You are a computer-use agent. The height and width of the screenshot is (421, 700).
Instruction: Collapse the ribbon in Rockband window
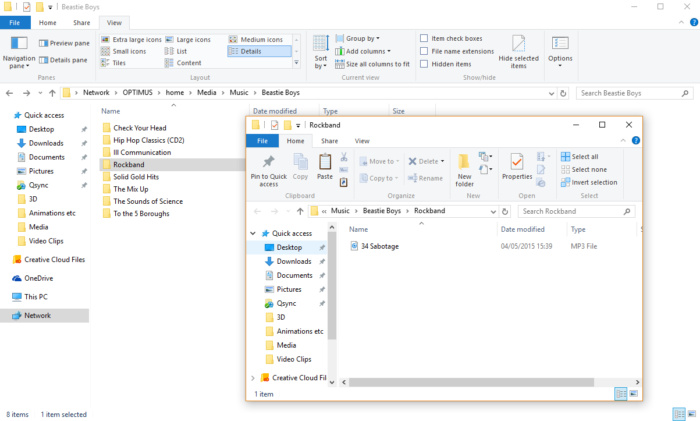(623, 141)
